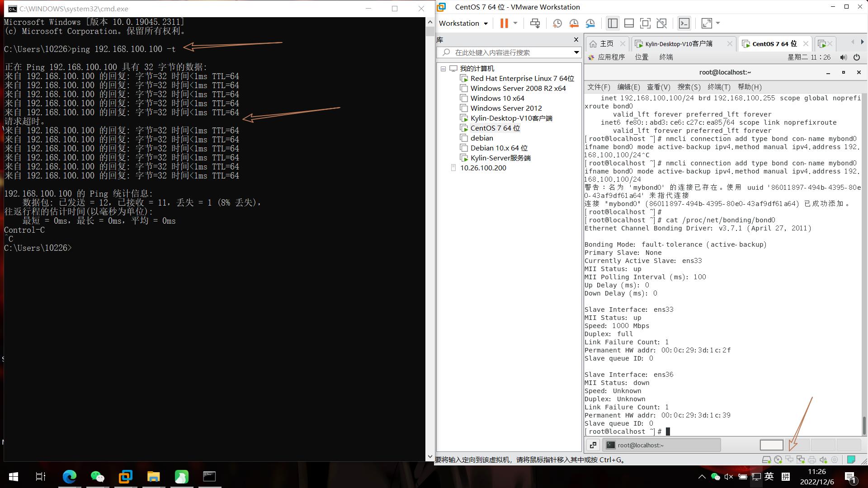
Task: Open the stretch display dropdown arrow
Action: coord(718,23)
